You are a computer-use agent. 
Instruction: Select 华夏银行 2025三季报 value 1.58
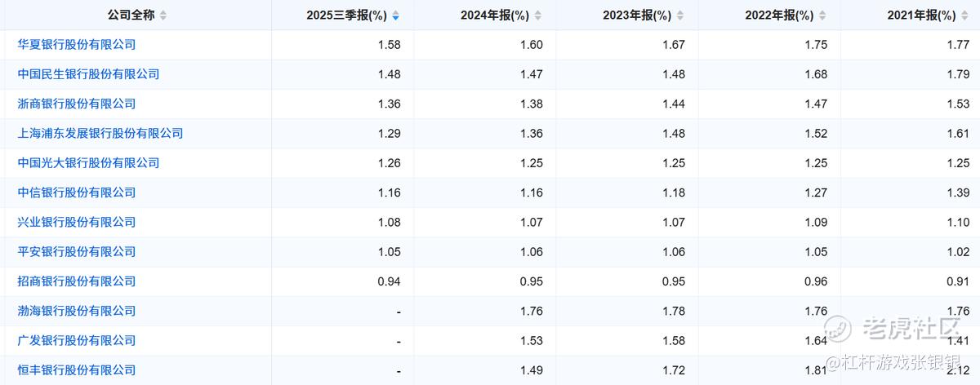390,45
